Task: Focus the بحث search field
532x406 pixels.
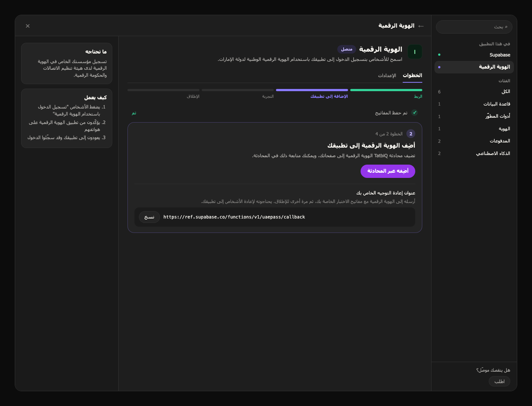Action: pos(474,27)
